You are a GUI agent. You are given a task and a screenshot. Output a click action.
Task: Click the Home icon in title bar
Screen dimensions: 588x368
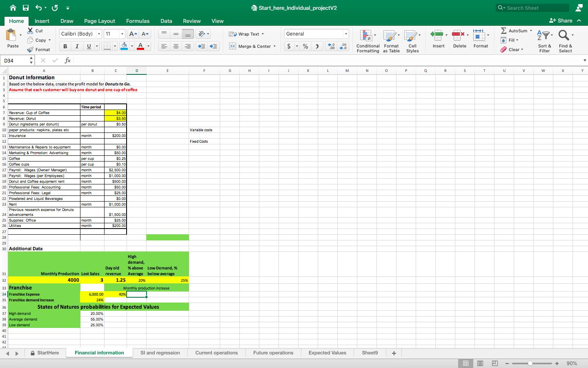[x=13, y=8]
